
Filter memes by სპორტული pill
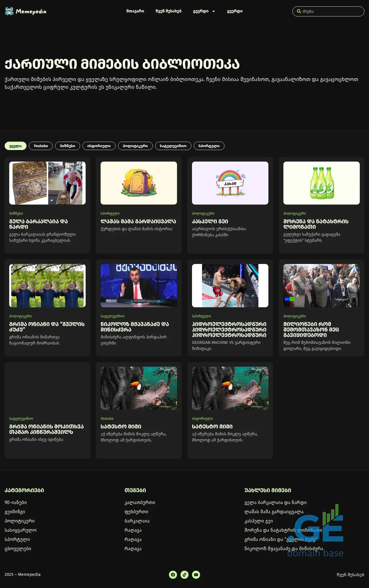pos(209,146)
